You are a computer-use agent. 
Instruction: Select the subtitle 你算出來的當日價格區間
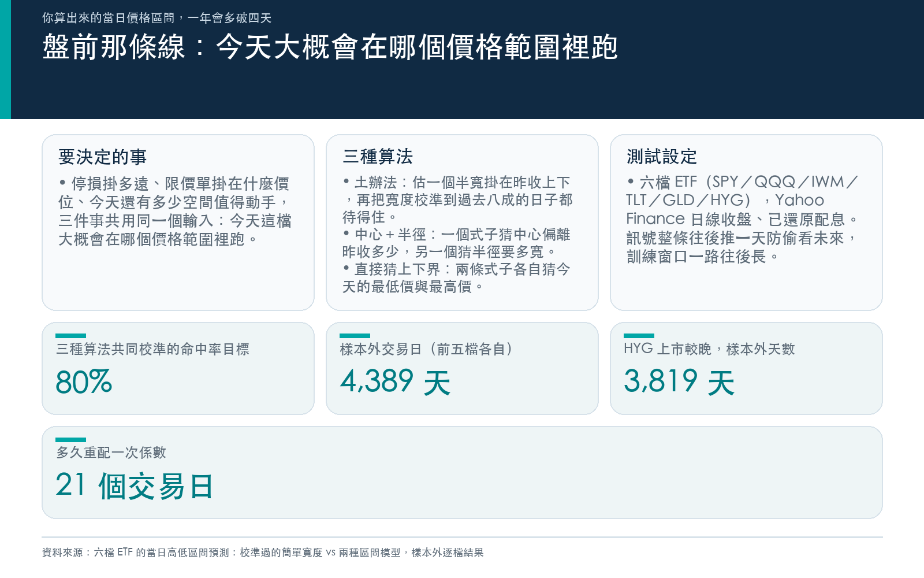coord(157,18)
